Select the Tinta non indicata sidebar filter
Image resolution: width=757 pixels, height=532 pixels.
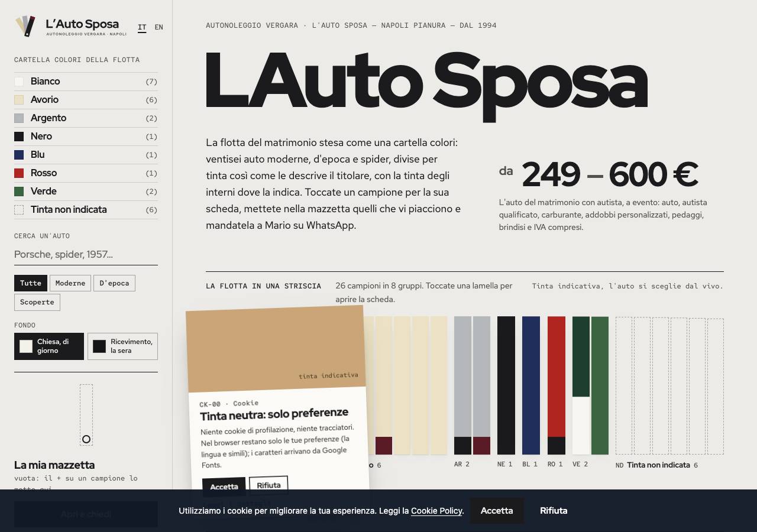click(x=86, y=210)
